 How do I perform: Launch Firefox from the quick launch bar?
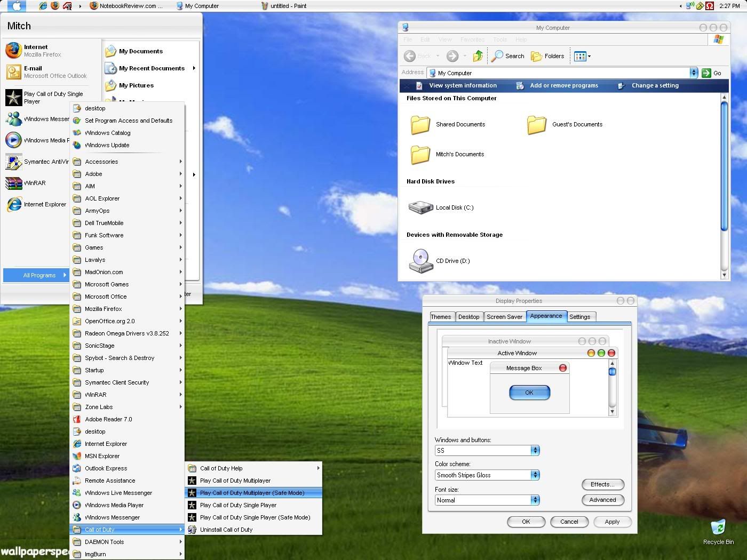pyautogui.click(x=55, y=6)
